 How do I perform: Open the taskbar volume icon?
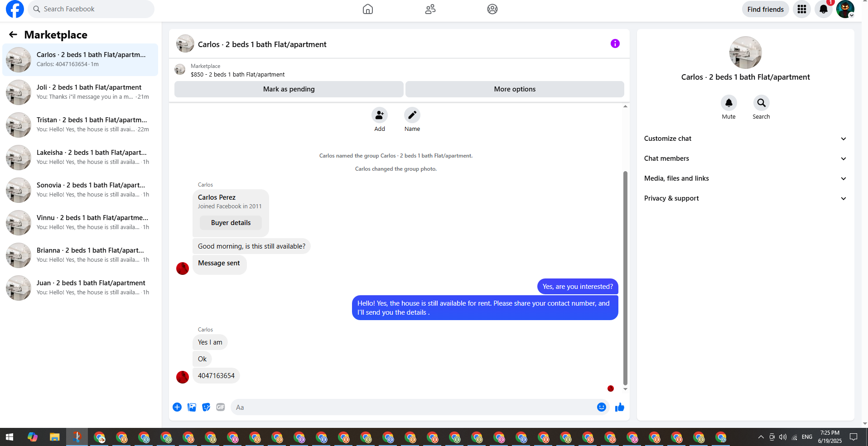(x=783, y=437)
